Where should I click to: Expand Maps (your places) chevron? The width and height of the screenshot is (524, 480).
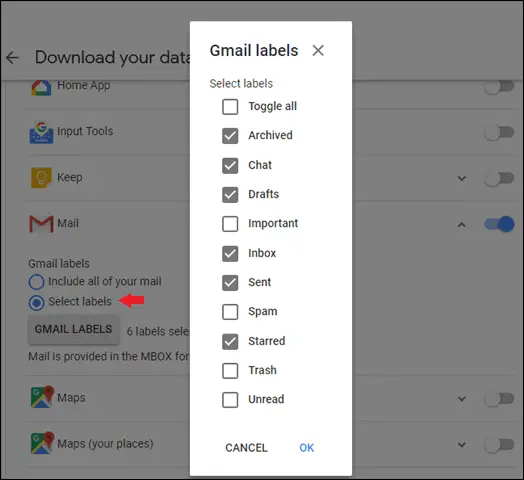[462, 445]
